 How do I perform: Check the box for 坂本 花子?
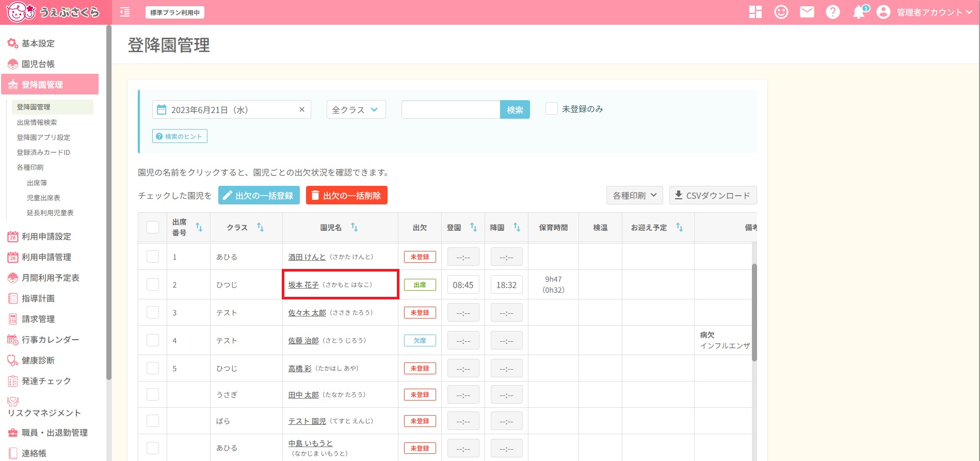pyautogui.click(x=153, y=284)
